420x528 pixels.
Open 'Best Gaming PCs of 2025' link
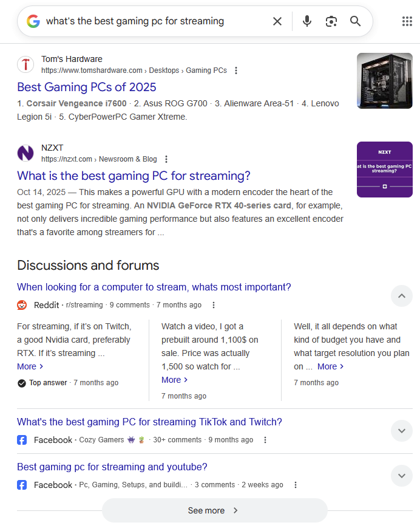pyautogui.click(x=87, y=87)
